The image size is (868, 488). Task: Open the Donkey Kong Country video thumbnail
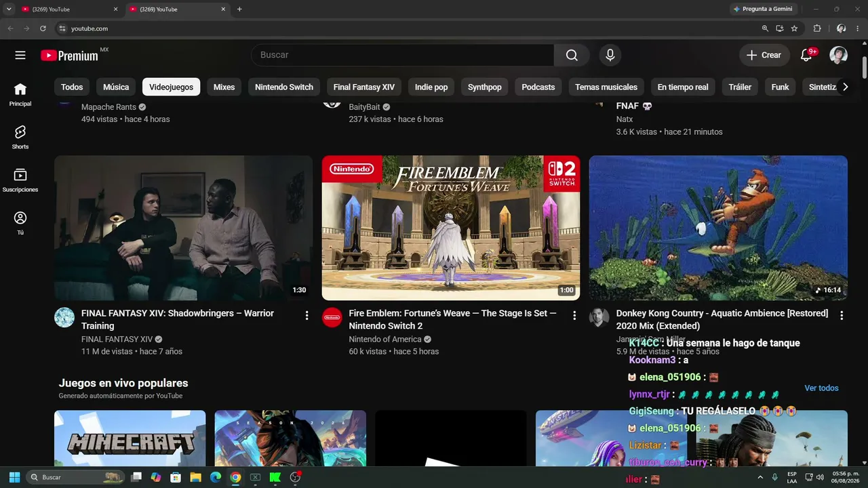point(718,228)
